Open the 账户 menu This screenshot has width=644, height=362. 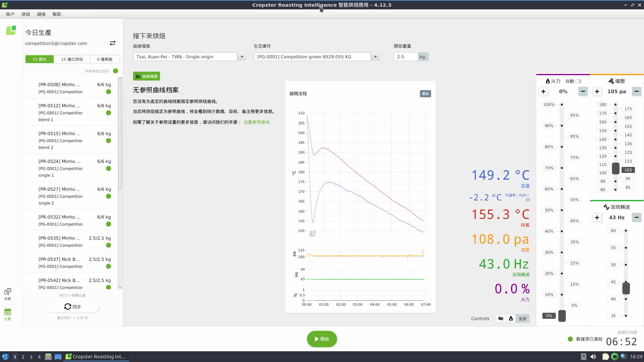(x=10, y=14)
